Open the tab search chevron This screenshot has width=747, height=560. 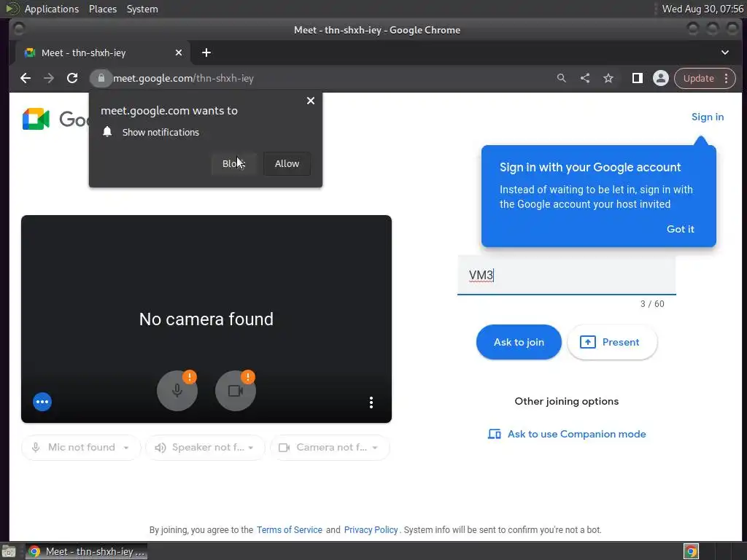(x=724, y=52)
